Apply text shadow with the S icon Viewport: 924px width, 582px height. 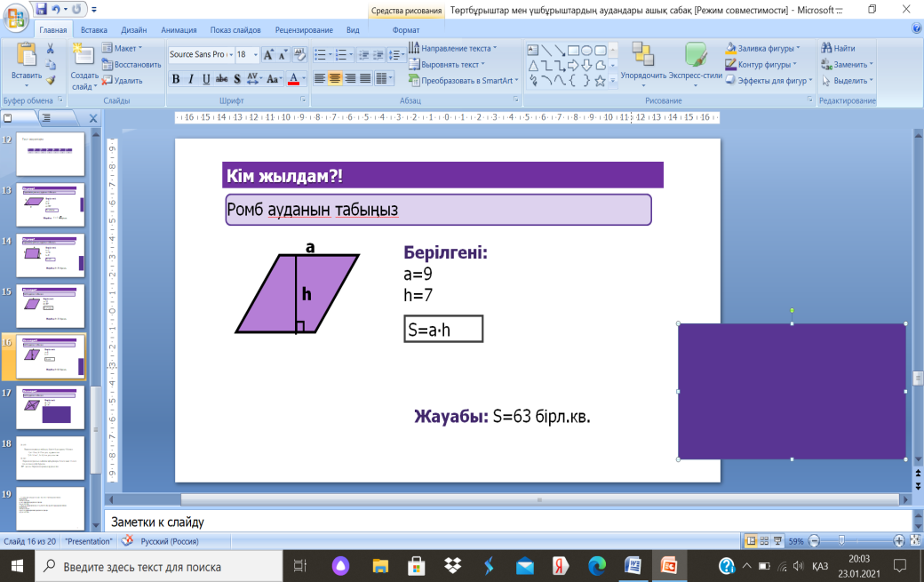pyautogui.click(x=237, y=79)
